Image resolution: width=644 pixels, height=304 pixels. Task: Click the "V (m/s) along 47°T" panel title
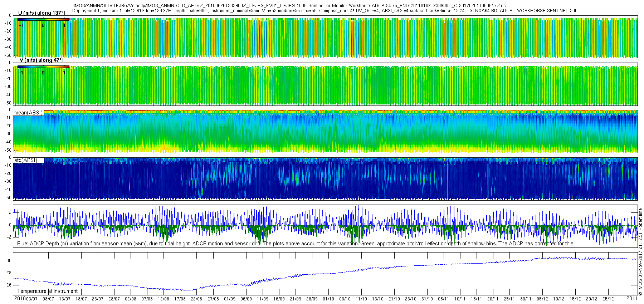click(x=41, y=60)
